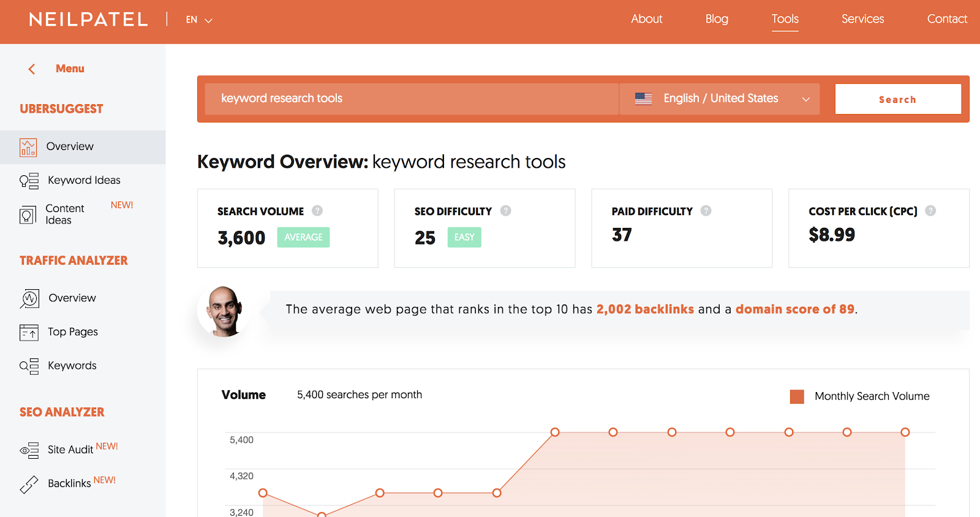This screenshot has width=980, height=517.
Task: Open Paid Difficulty help question mark
Action: (706, 211)
